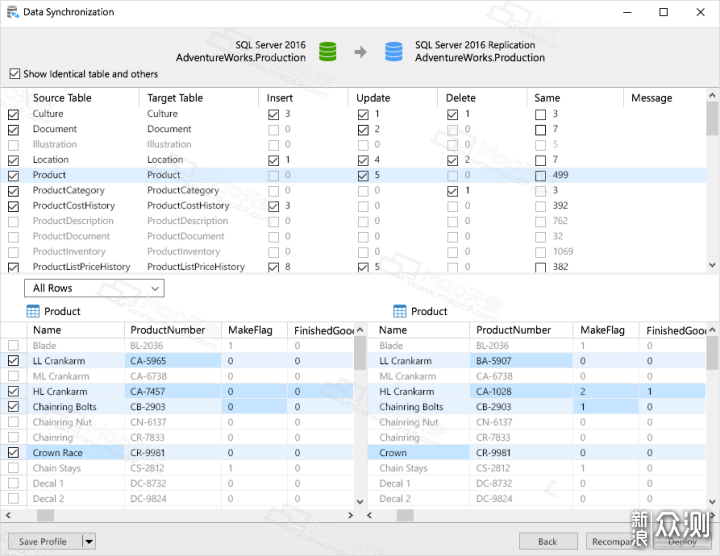Click Decal 2 name in left grid
Screen dimensions: 720x556
(x=48, y=499)
